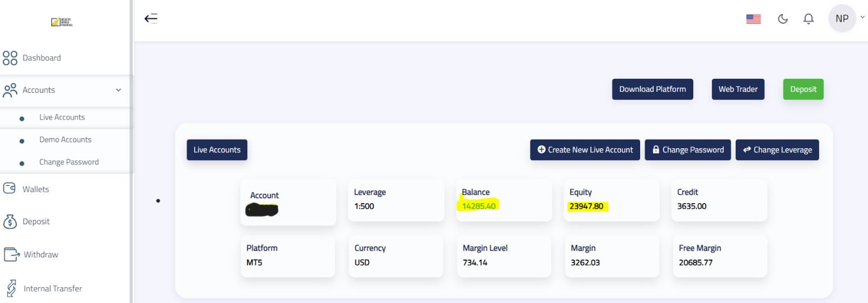Click the Change Leverage button
This screenshot has height=303, width=868.
pyautogui.click(x=777, y=150)
